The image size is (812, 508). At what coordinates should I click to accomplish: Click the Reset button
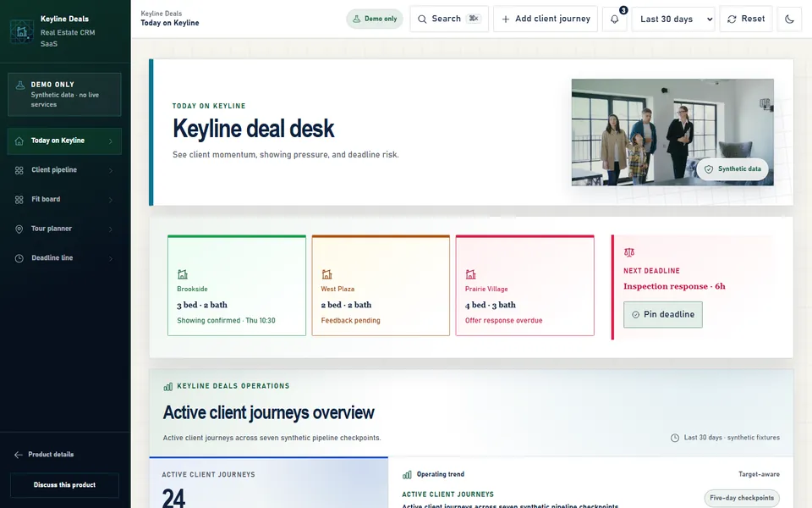746,19
